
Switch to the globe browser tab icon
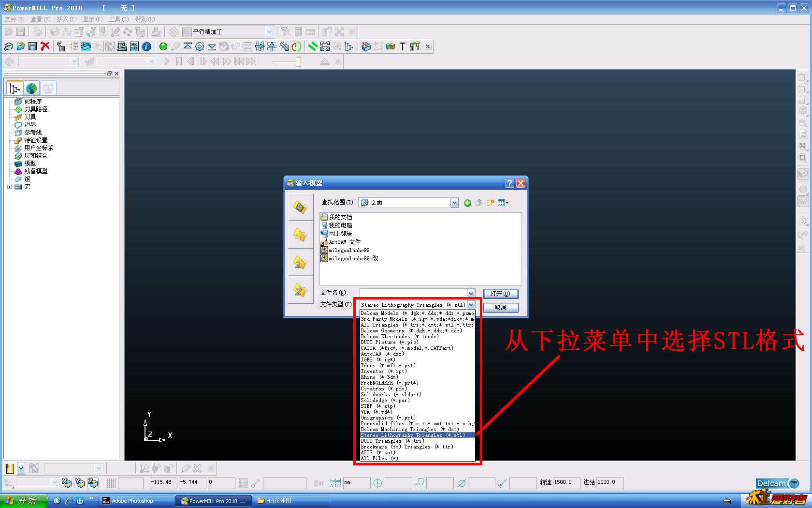(31, 89)
